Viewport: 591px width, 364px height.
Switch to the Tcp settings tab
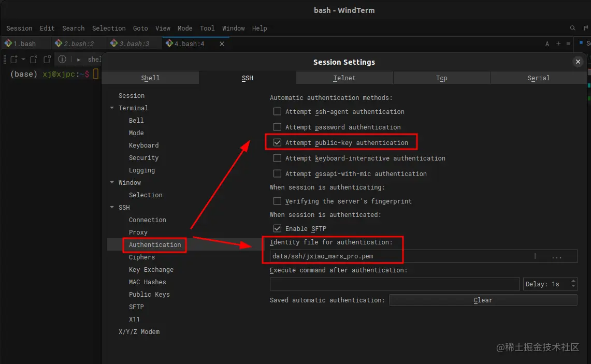[441, 78]
